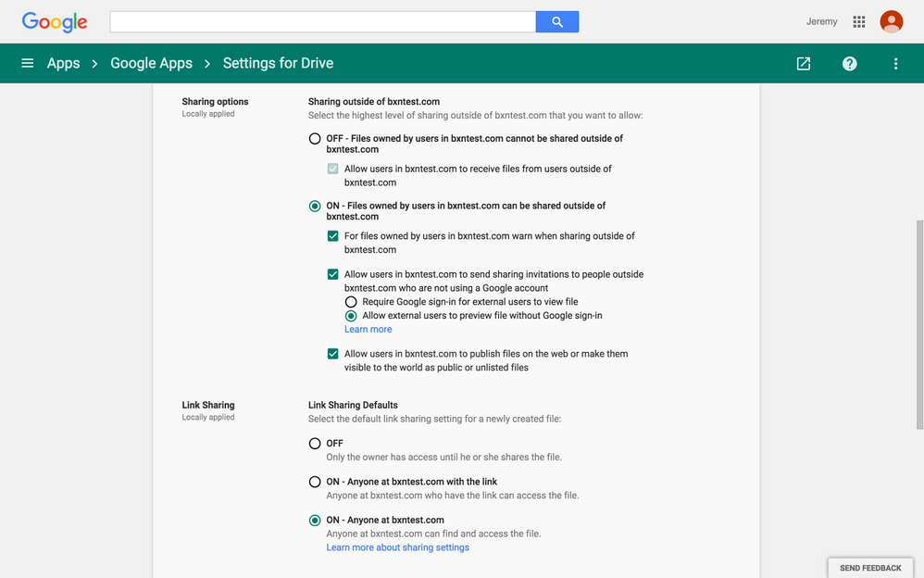Viewport: 924px width, 578px height.
Task: Click the Google logo
Action: [x=55, y=22]
